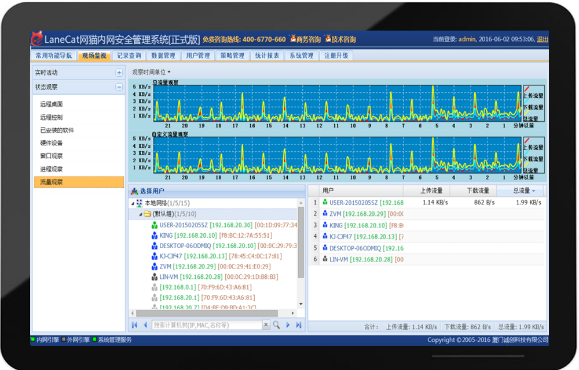This screenshot has height=370, width=579.
Task: Click the 退出 logout link
Action: point(542,39)
